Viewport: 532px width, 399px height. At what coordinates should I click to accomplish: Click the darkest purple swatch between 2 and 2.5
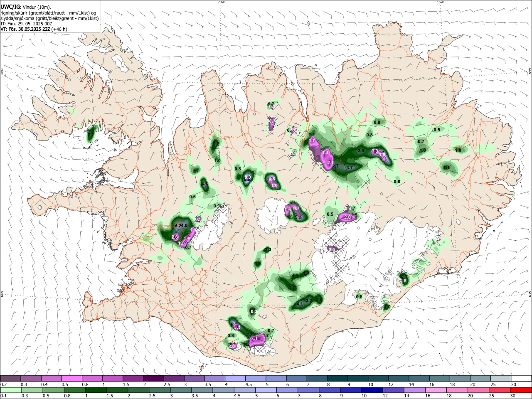[x=153, y=378]
